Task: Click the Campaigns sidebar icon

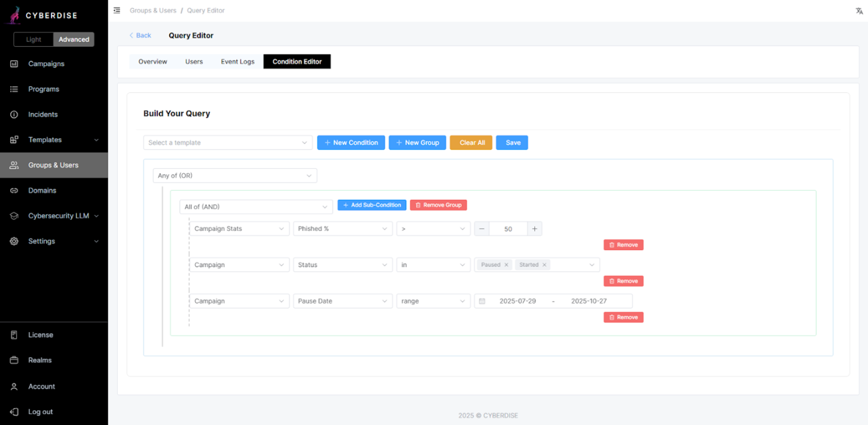Action: (14, 64)
